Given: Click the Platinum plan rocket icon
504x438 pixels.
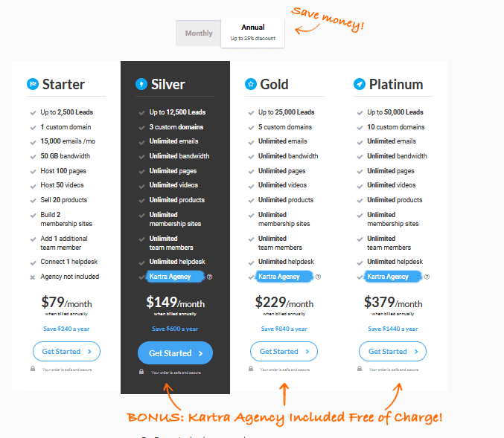Looking at the screenshot, I should point(359,85).
